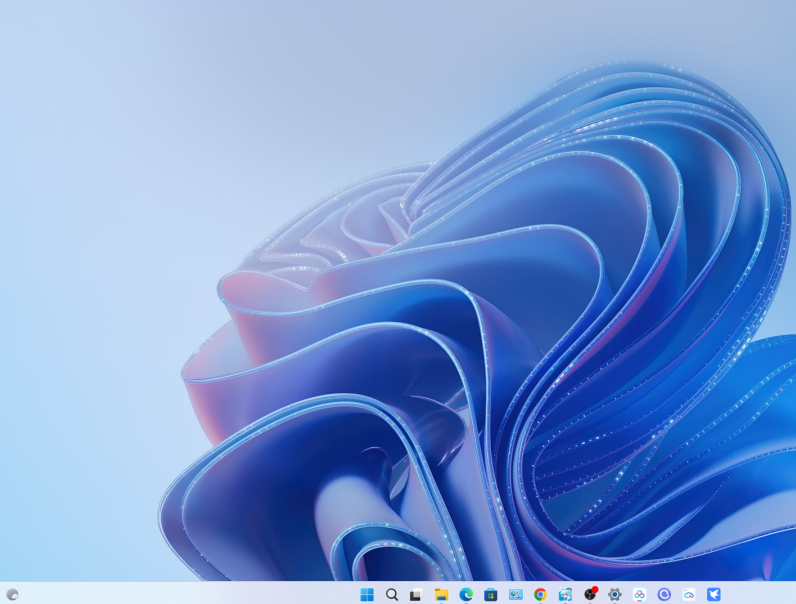Click the gray widget icon at taskbar left
This screenshot has height=604, width=796.
point(13,594)
